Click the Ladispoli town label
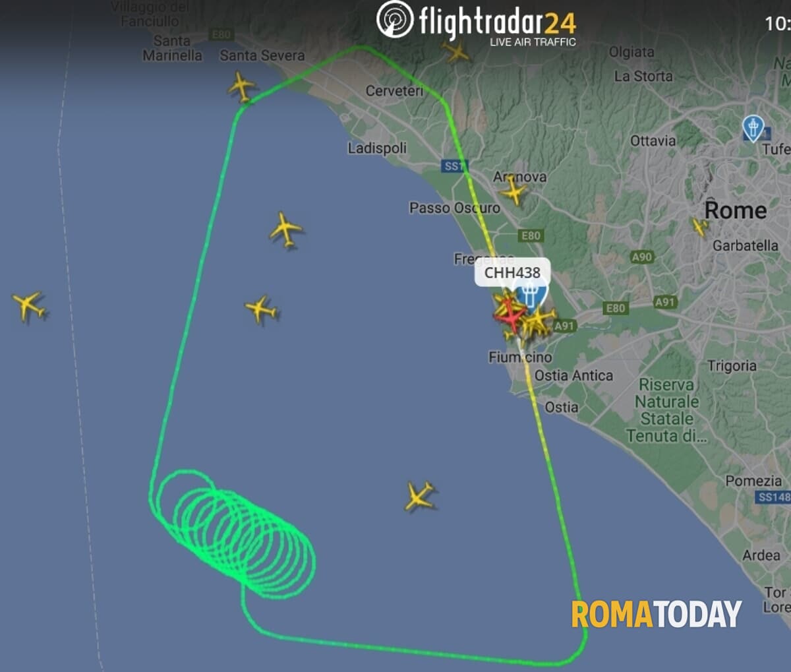Image resolution: width=791 pixels, height=672 pixels. pos(377,148)
